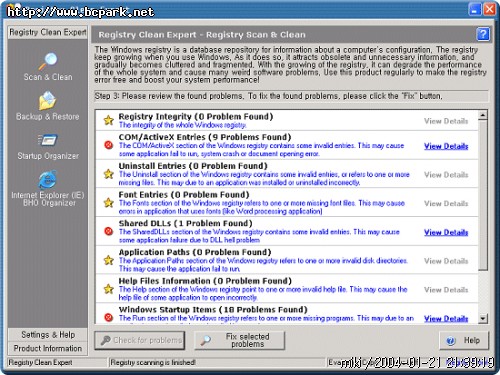Click grayed View Details for Help Files Information
Image resolution: width=500 pixels, height=375 pixels.
446,290
